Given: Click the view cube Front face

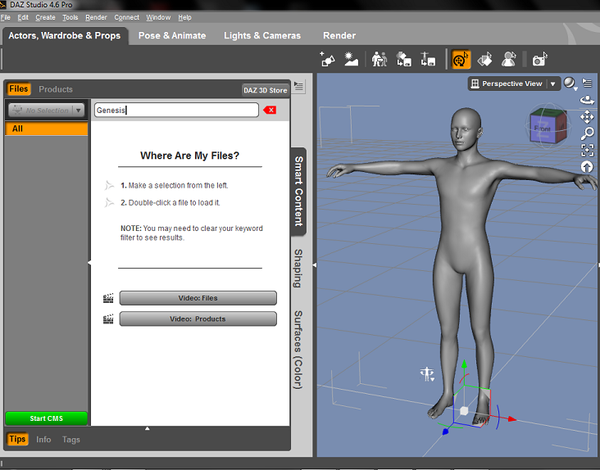Looking at the screenshot, I should tap(542, 129).
